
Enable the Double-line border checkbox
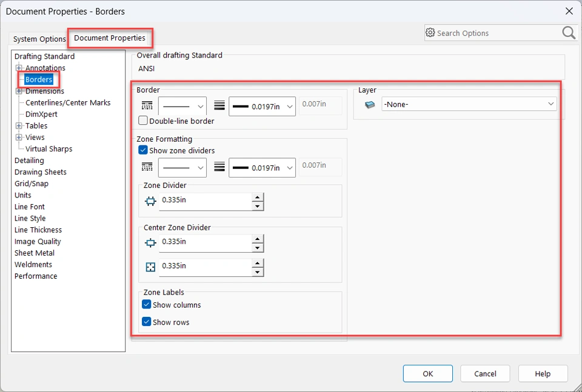144,121
